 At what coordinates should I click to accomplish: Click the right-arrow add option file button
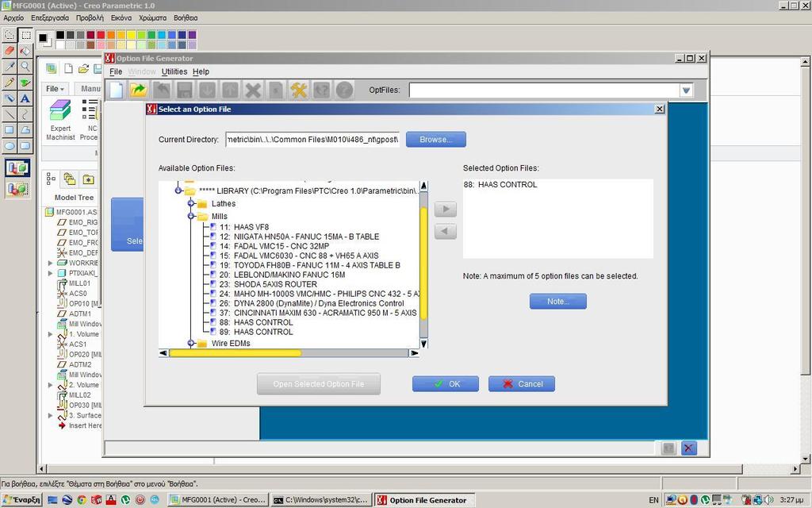(446, 210)
